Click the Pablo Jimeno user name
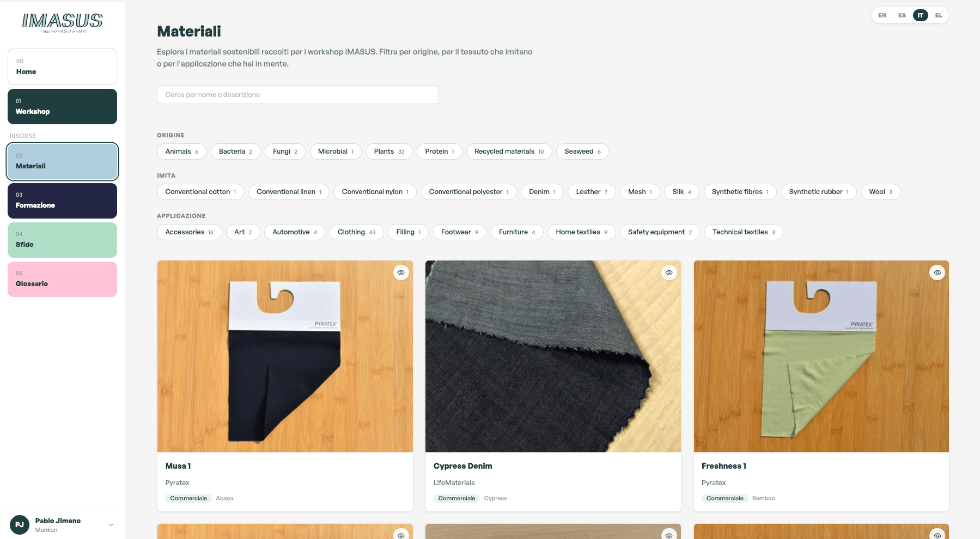 (x=58, y=521)
